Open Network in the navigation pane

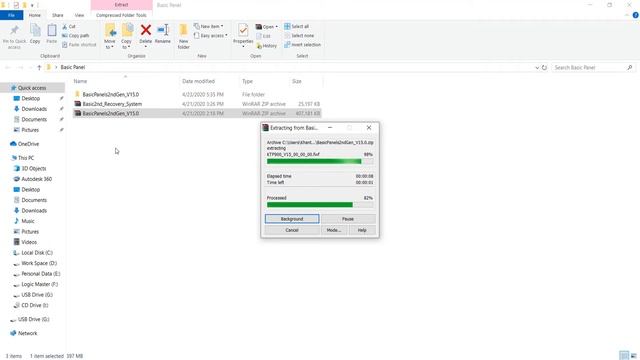(x=24, y=333)
